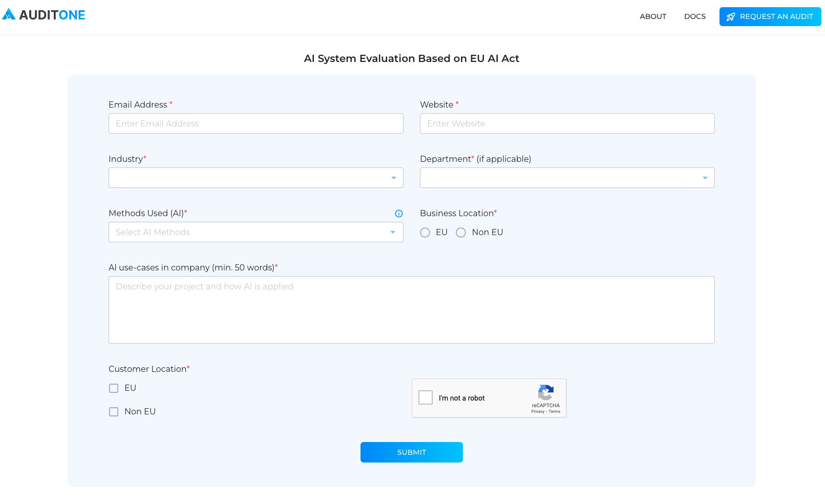The width and height of the screenshot is (825, 504).
Task: Open the reCAPTCHA Terms link
Action: click(555, 412)
